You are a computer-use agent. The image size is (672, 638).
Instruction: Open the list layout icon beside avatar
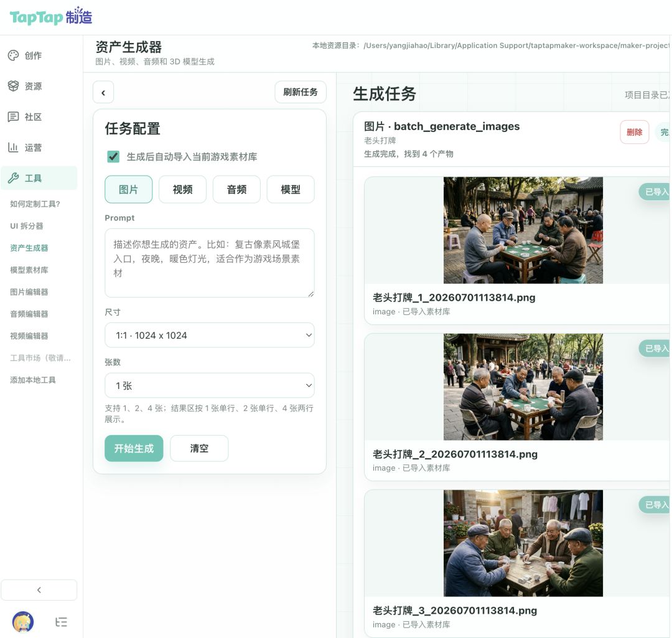pos(61,622)
